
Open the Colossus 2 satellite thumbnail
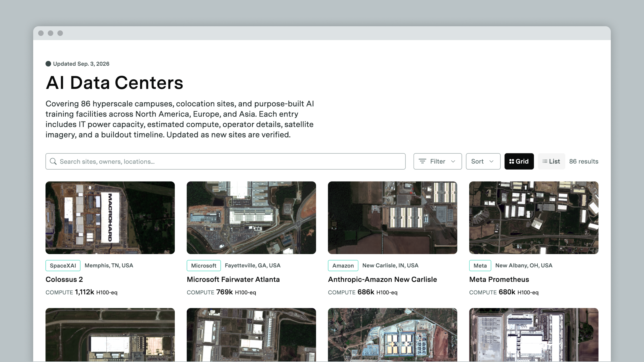110,218
